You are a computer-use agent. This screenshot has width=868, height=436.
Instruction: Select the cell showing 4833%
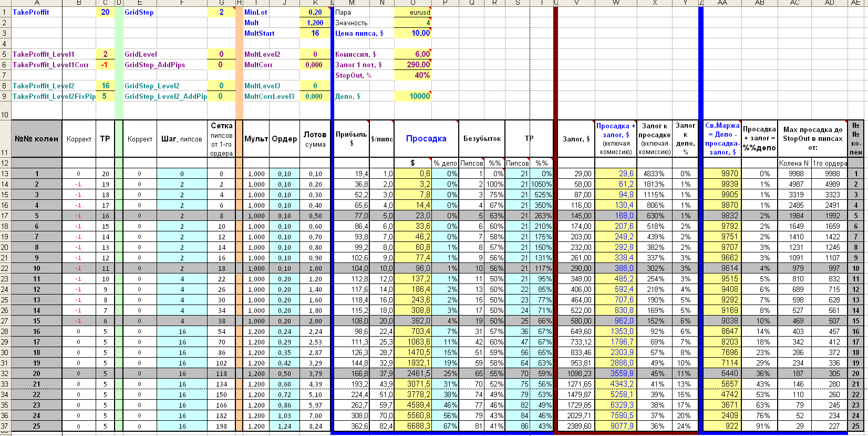tap(654, 174)
